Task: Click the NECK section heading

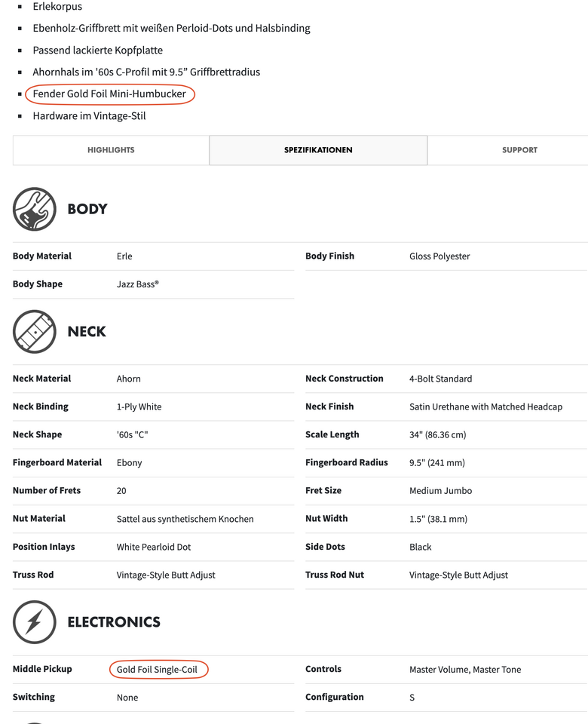Action: coord(87,331)
